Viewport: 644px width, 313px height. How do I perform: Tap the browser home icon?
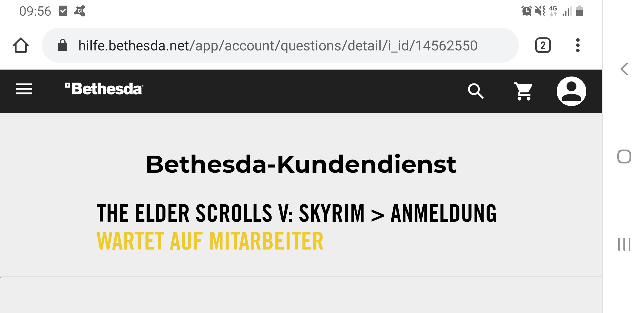pos(21,46)
